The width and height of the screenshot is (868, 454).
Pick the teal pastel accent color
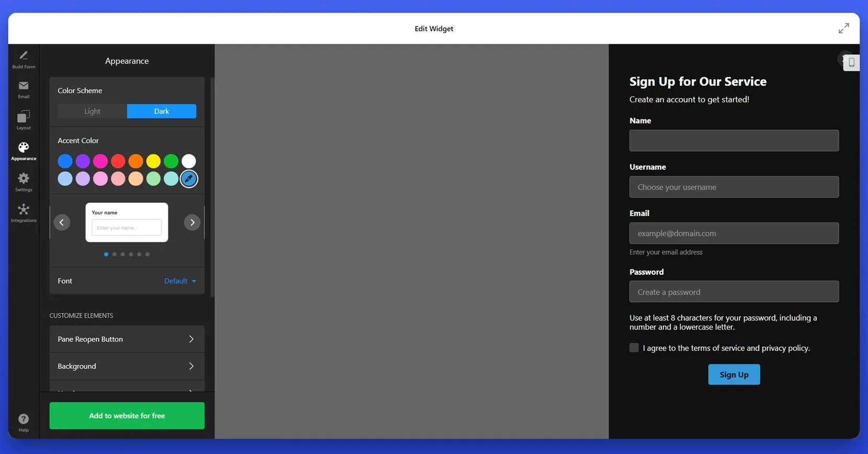click(171, 179)
